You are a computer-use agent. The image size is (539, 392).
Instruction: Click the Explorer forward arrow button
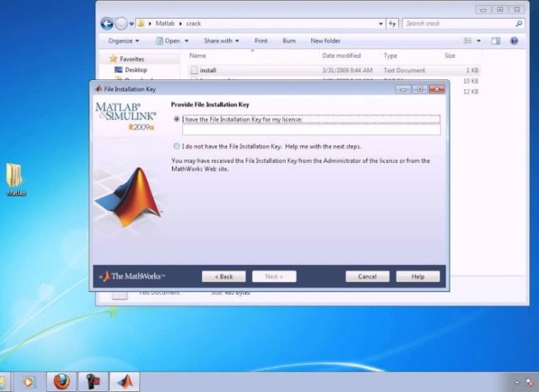point(121,23)
